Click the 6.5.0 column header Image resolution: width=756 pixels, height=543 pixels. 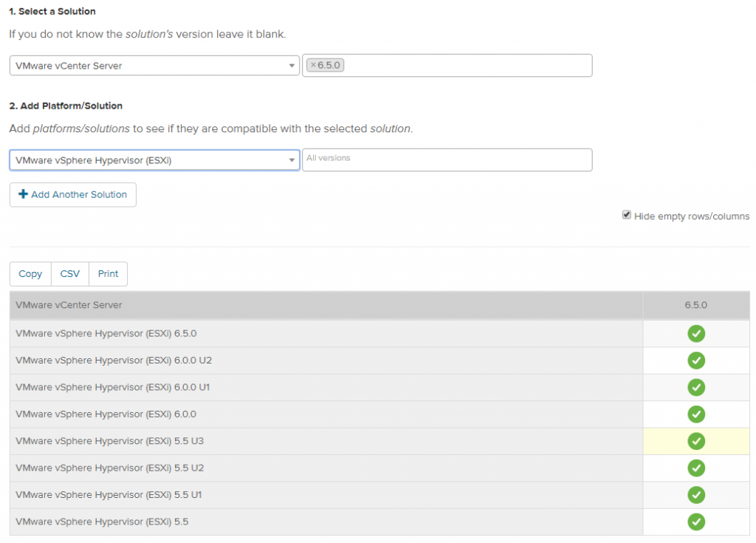[695, 305]
